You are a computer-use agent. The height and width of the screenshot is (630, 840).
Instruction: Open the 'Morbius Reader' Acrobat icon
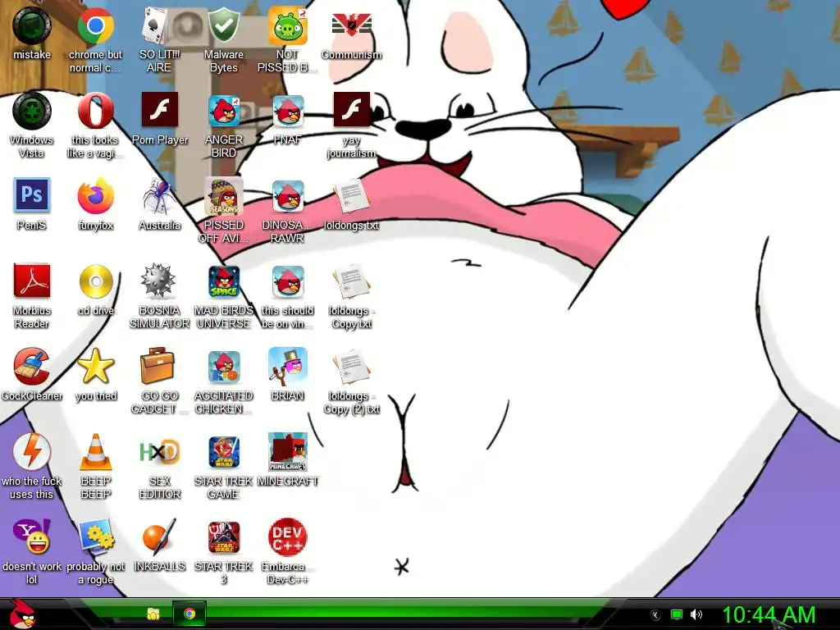(x=32, y=281)
